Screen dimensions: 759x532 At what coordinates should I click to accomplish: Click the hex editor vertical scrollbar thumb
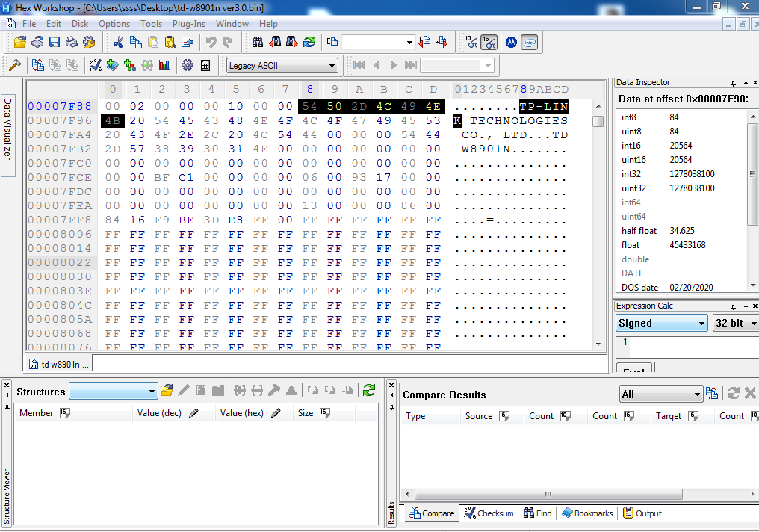[598, 121]
